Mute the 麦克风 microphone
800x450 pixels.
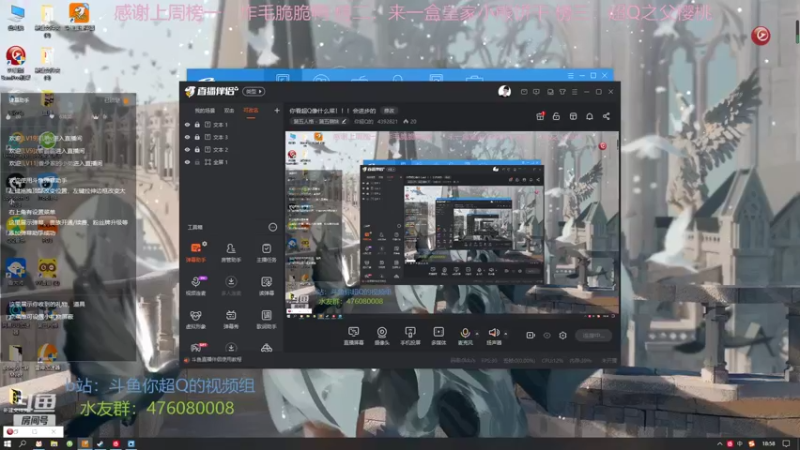pos(465,336)
